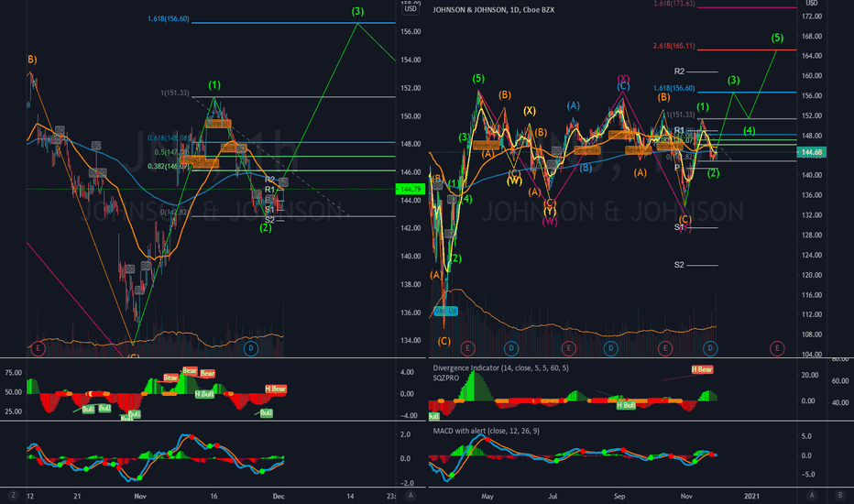Select the 2.618(165.11) Fibonacci label
This screenshot has height=504, width=854.
[674, 46]
